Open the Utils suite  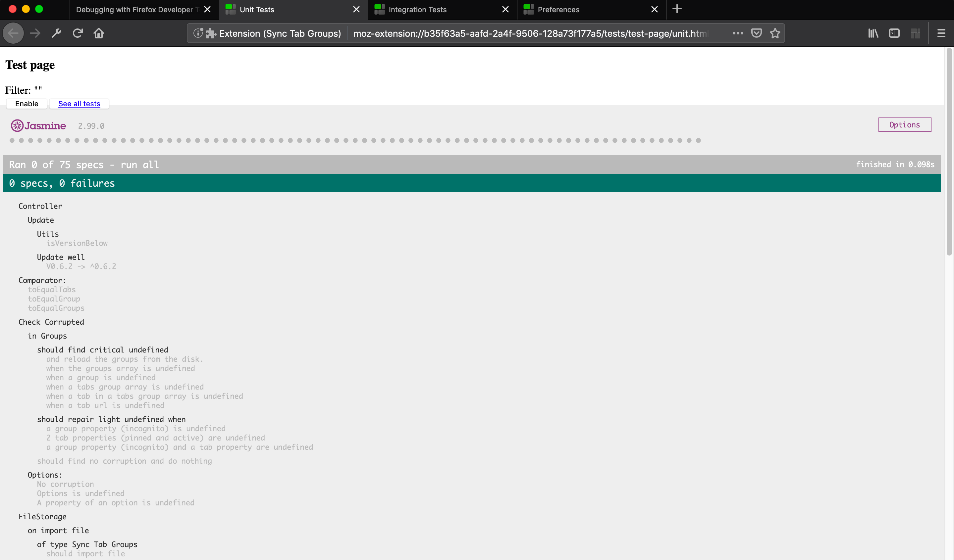(48, 234)
